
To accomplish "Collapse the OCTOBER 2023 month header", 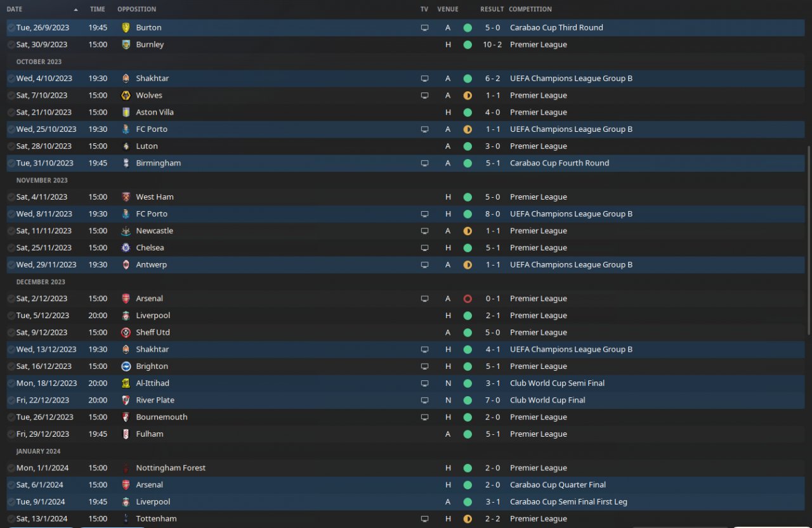I will [39, 62].
